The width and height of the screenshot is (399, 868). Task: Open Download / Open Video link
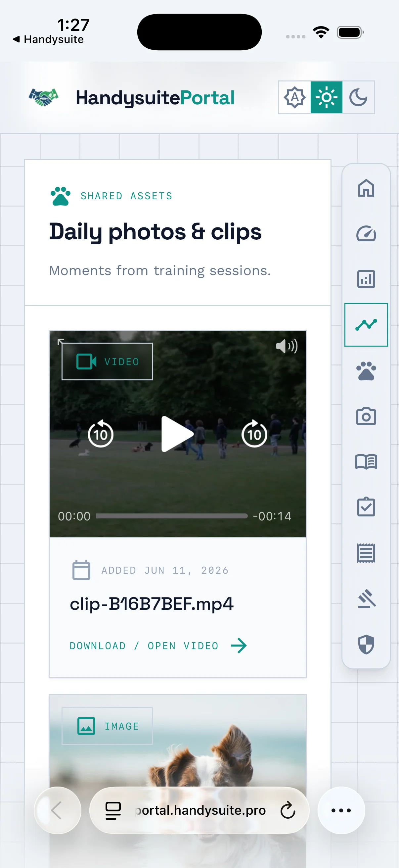pyautogui.click(x=144, y=646)
